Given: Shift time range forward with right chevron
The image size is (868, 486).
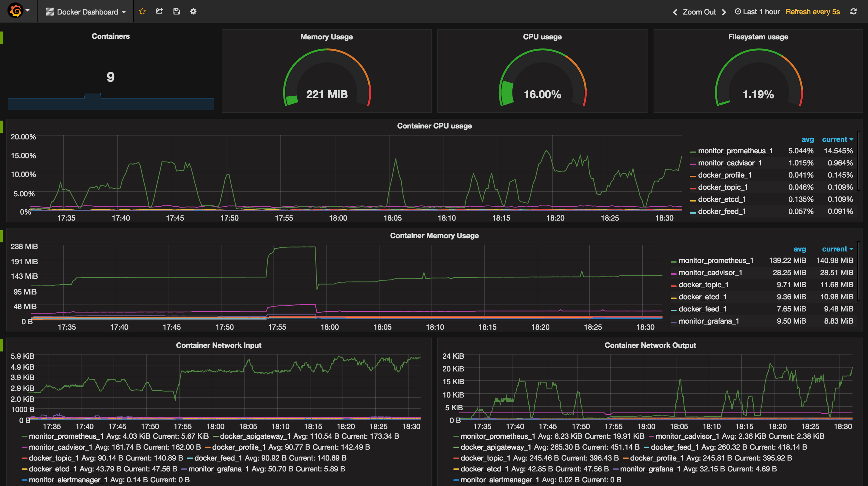Looking at the screenshot, I should (724, 12).
